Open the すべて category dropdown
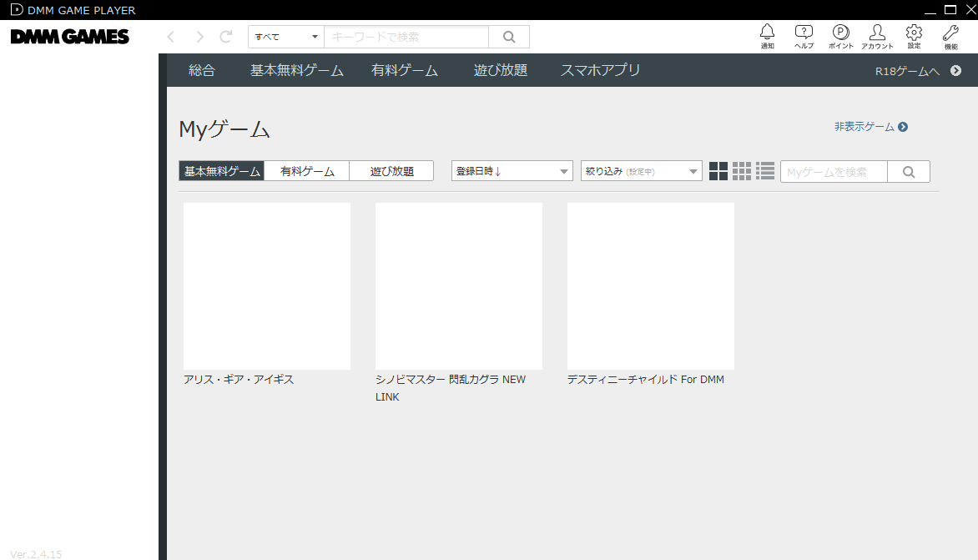The width and height of the screenshot is (978, 560). (286, 37)
